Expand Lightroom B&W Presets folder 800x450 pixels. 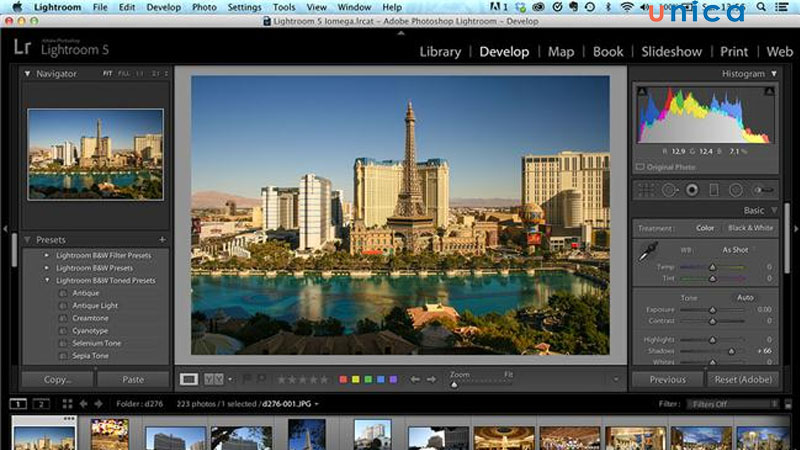[46, 268]
